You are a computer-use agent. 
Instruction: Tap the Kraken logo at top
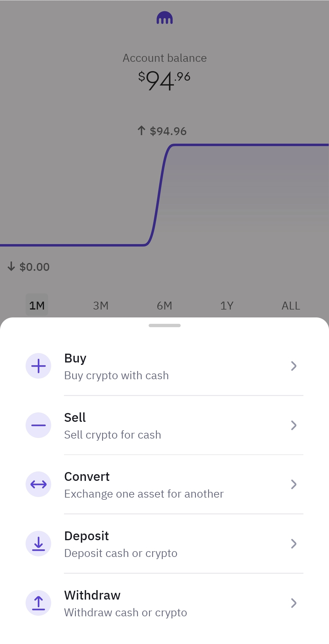(164, 18)
